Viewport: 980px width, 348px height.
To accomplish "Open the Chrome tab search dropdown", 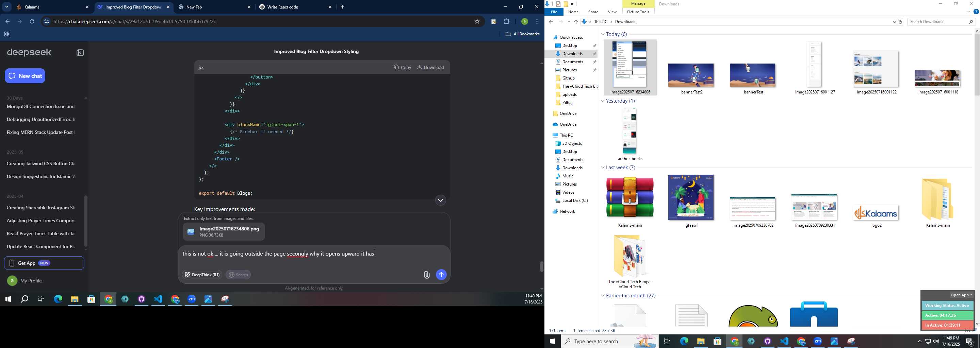I will tap(6, 7).
